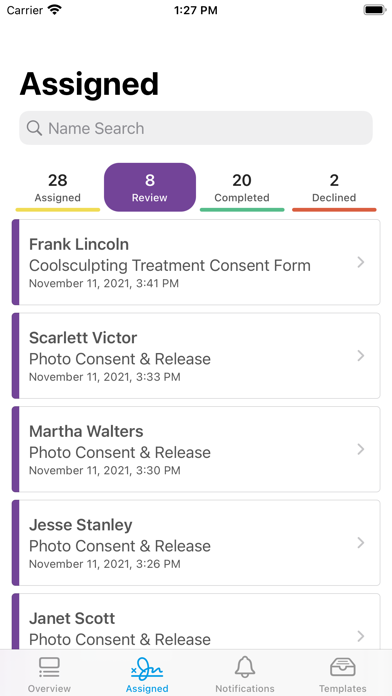Open Frank Lincoln's Coolsculpting Consent Form
Viewport: 392px width, 696px height.
pos(196,262)
